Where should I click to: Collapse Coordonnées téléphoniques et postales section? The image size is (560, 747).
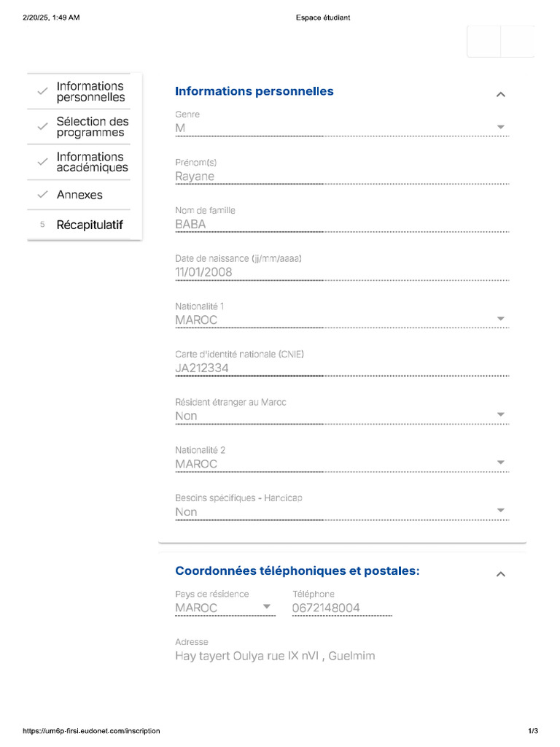click(x=500, y=574)
